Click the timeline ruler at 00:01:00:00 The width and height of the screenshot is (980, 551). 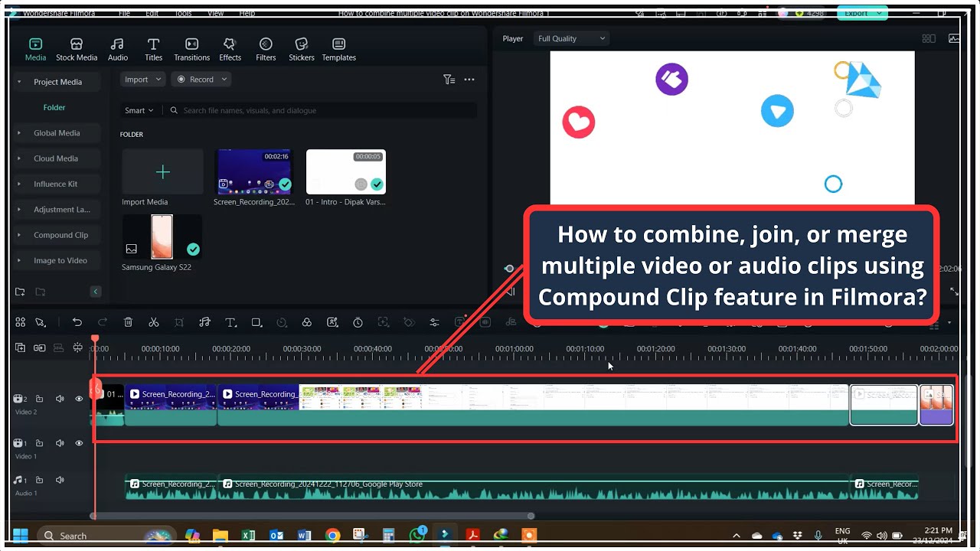pos(514,349)
